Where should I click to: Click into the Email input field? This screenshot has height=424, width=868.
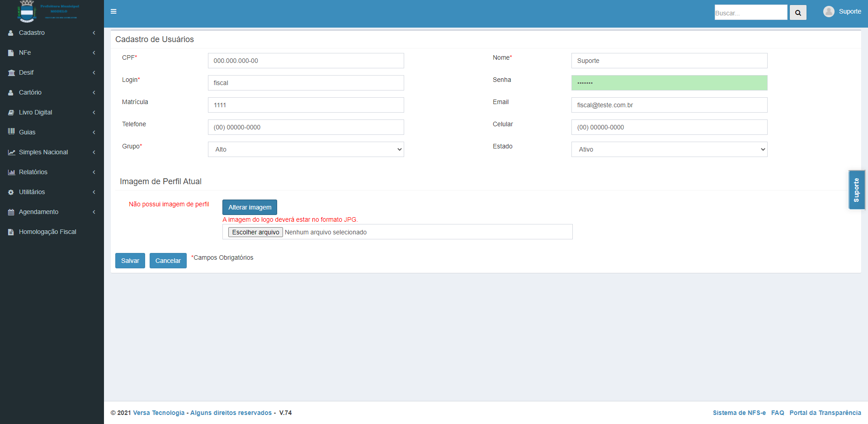click(x=669, y=105)
